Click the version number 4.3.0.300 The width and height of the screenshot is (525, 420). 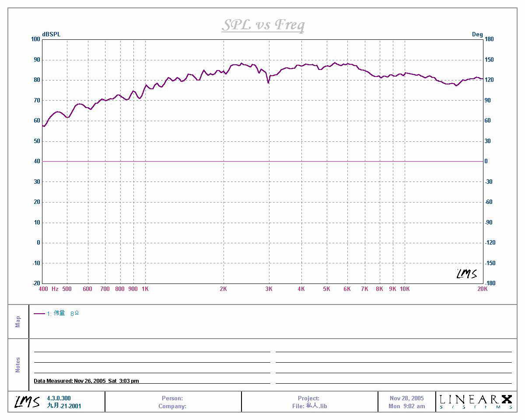click(59, 398)
